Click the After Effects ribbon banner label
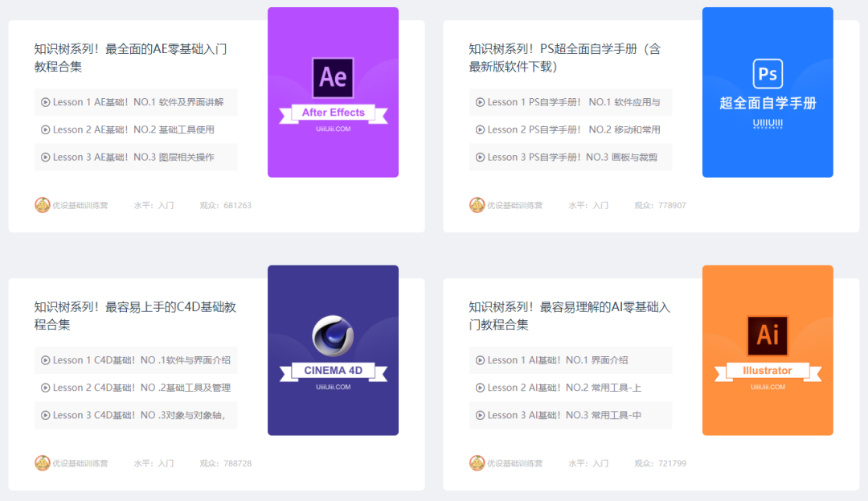This screenshot has height=501, width=868. point(334,113)
